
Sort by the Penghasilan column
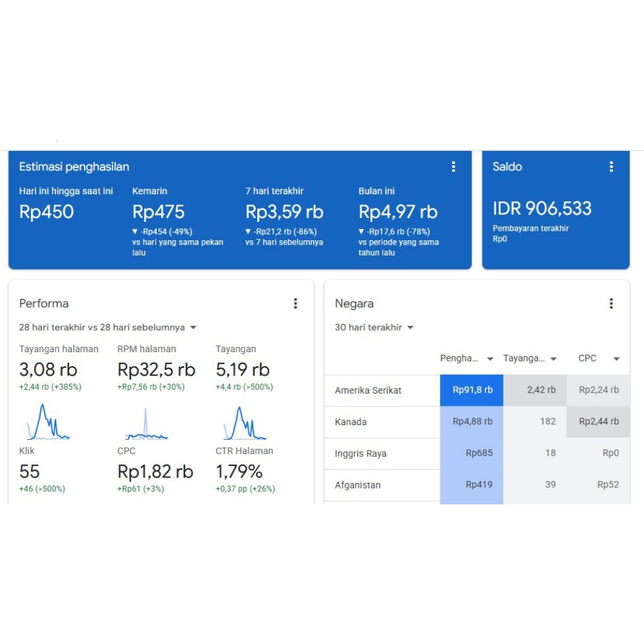[467, 358]
